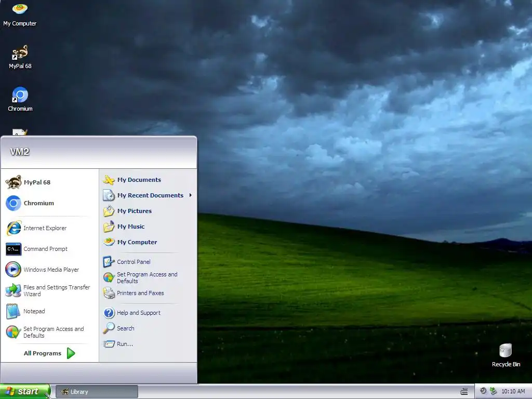
Task: Open Command Prompt from the Start menu
Action: coord(49,249)
